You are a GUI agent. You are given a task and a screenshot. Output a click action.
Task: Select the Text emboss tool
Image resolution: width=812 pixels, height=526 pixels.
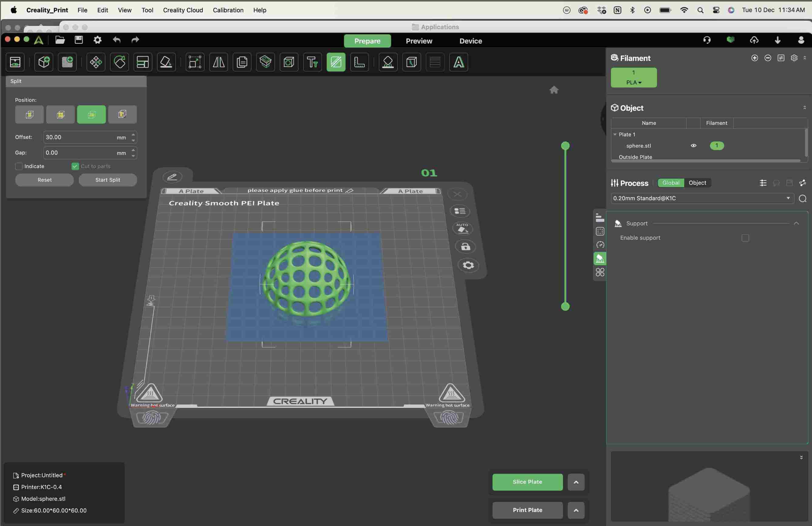312,62
